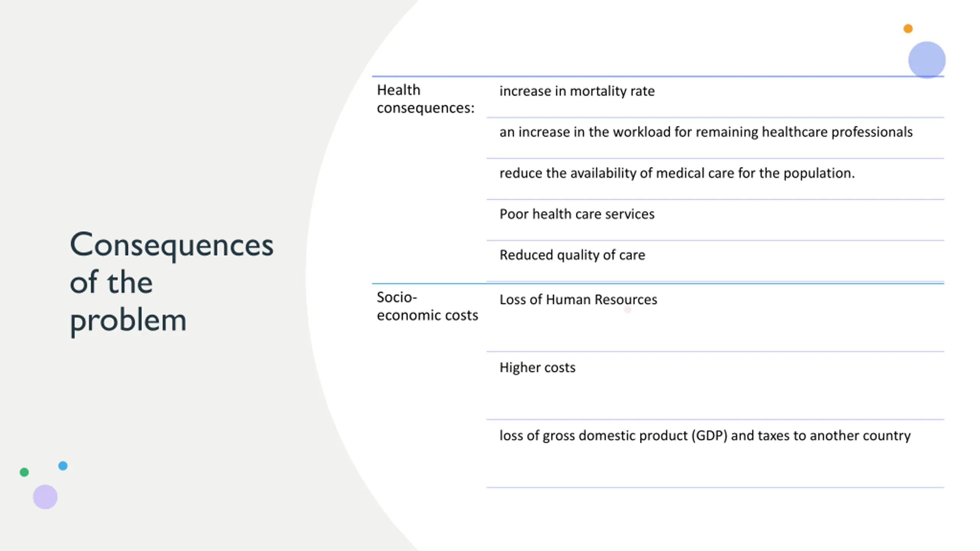Viewport: 980px width, 551px height.
Task: Click the large blue circle at top right
Action: [927, 60]
